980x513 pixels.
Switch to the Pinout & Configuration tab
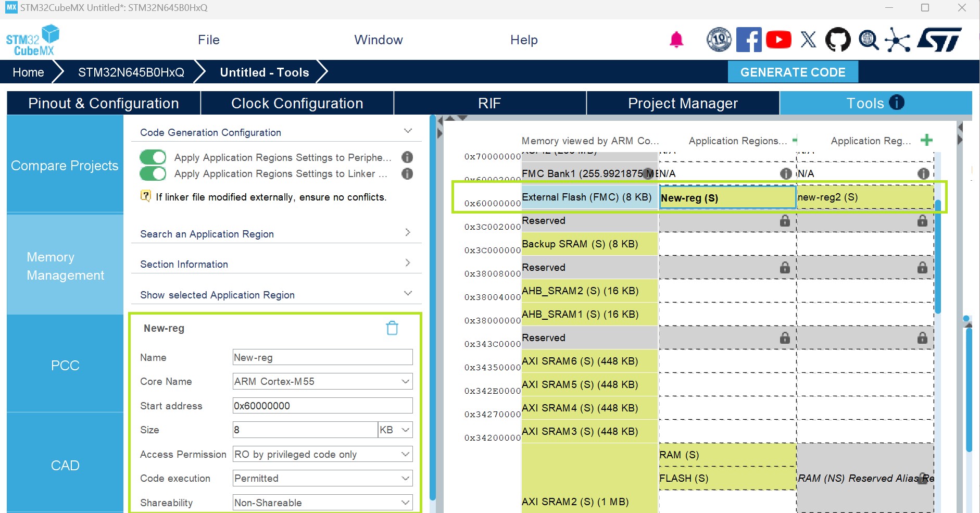104,103
